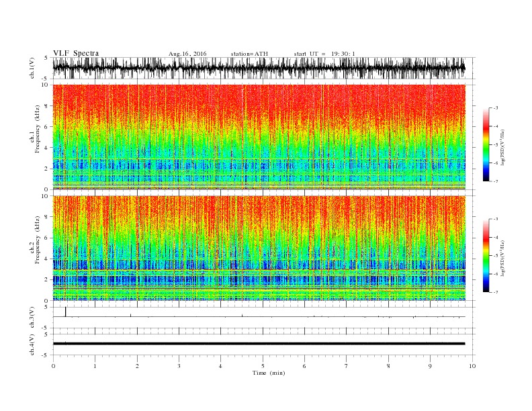Screen dimensions: 532x411
Task: Click the large spike in ch.3 trace
Action: pyautogui.click(x=65, y=312)
